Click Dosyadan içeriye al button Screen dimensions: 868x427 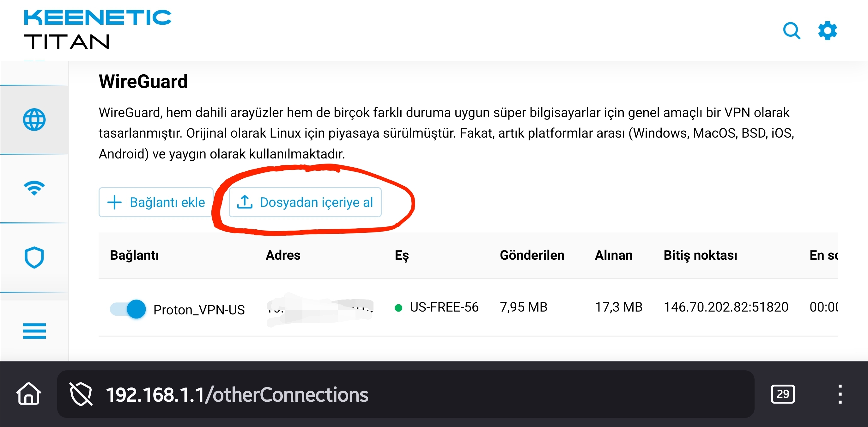click(305, 202)
